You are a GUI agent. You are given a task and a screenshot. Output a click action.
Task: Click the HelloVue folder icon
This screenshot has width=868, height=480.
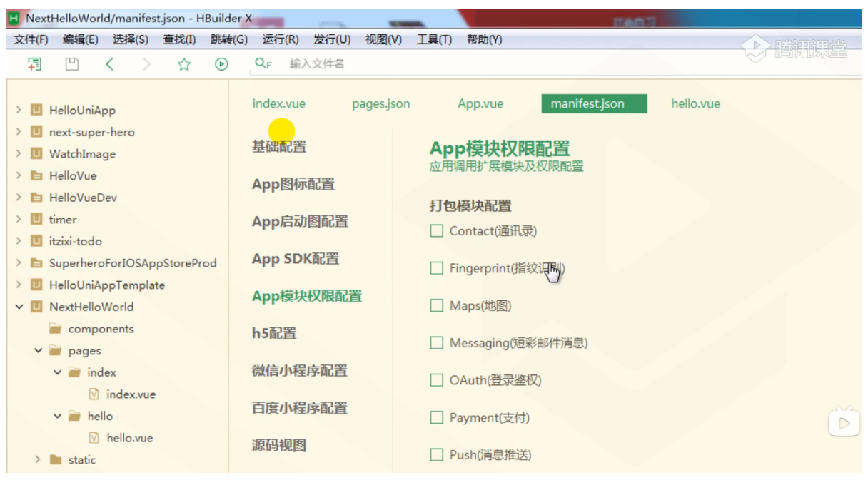click(36, 175)
